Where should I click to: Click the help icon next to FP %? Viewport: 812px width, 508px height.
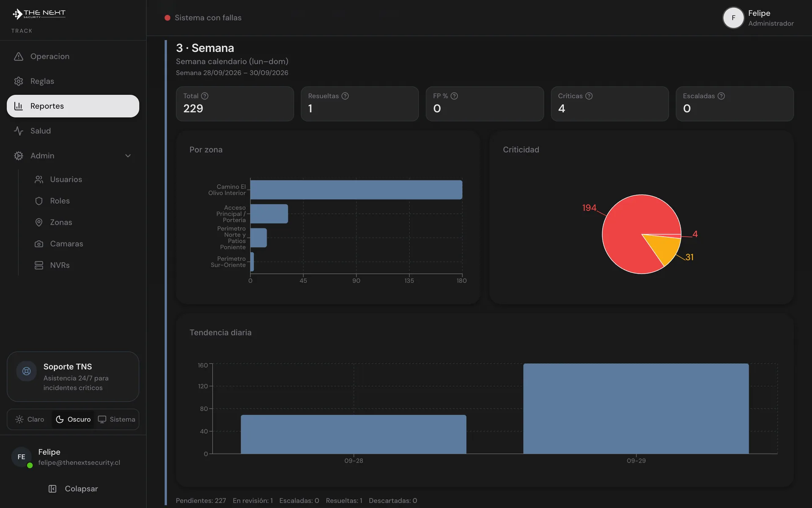click(x=454, y=96)
